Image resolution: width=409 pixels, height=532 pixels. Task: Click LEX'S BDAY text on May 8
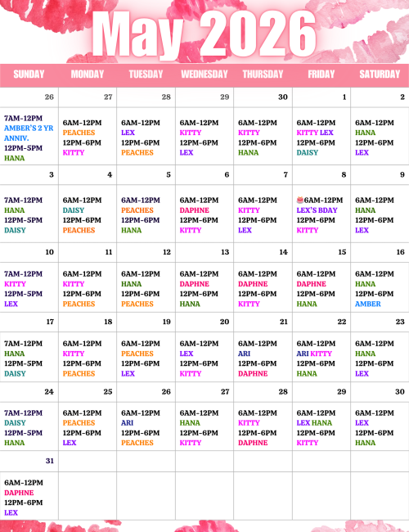(317, 210)
